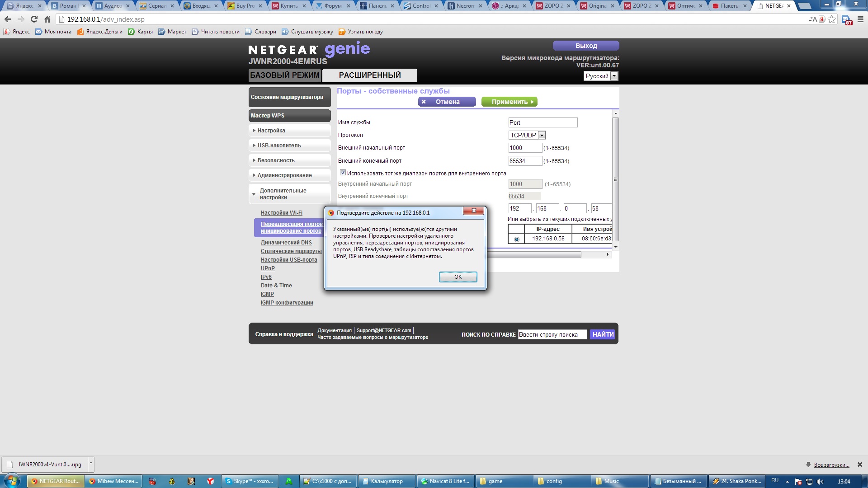Screen dimensions: 868x488
Task: Open Словари bookmark
Action: (x=260, y=32)
